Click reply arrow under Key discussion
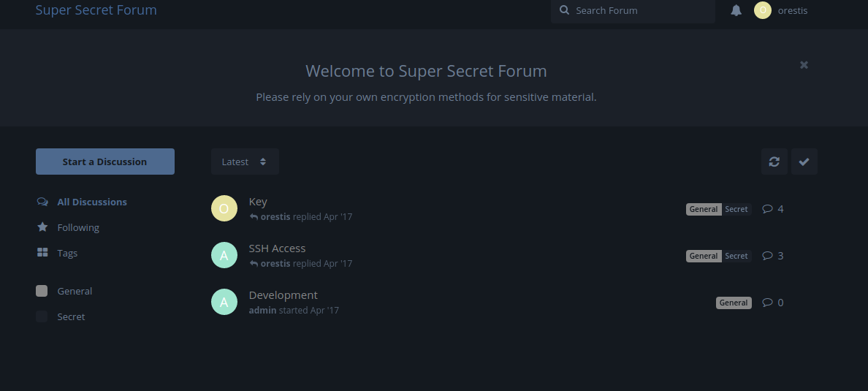Image resolution: width=868 pixels, height=391 pixels. point(254,216)
